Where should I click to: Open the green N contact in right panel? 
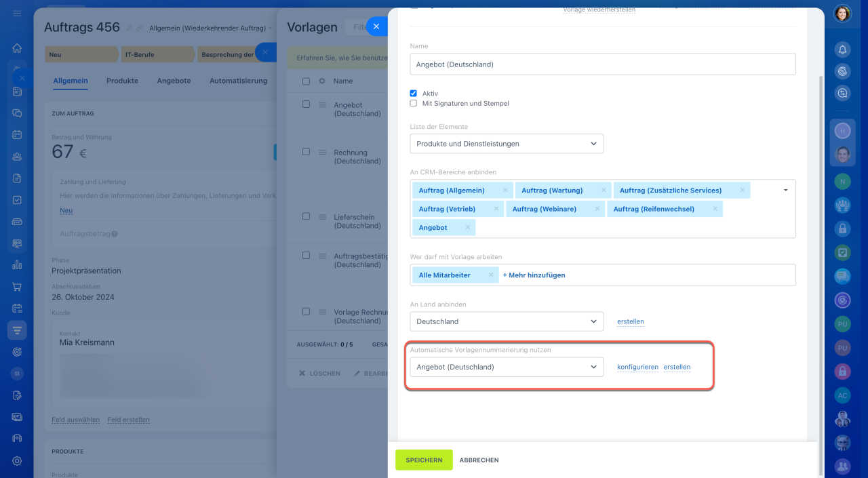pos(842,182)
